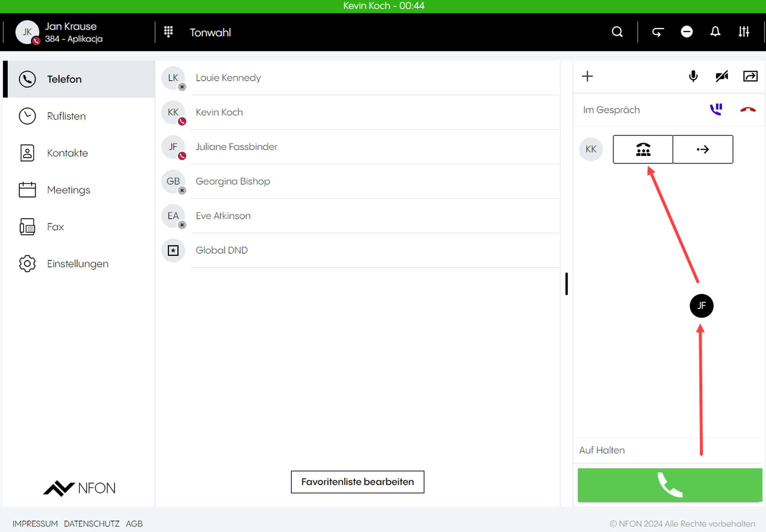Screen dimensions: 766x532
Task: Open the Datenschutz link
Action: tap(92, 524)
